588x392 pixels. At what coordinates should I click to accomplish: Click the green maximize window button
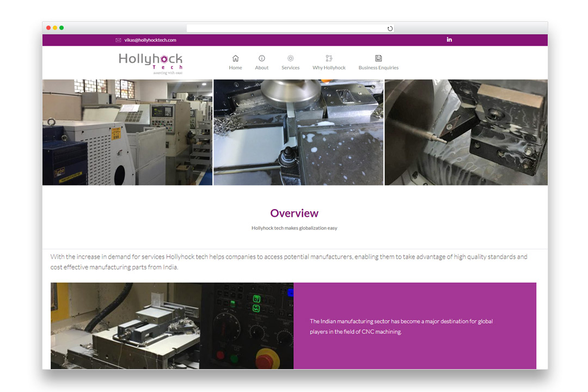point(62,28)
